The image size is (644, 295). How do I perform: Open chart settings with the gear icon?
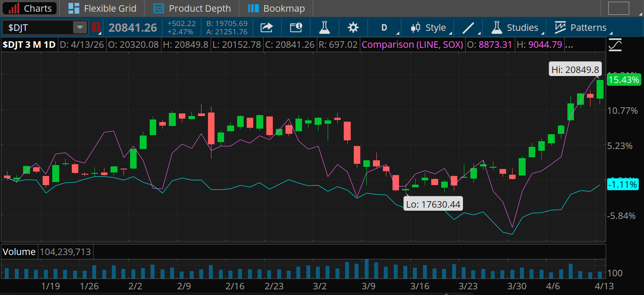tap(353, 27)
